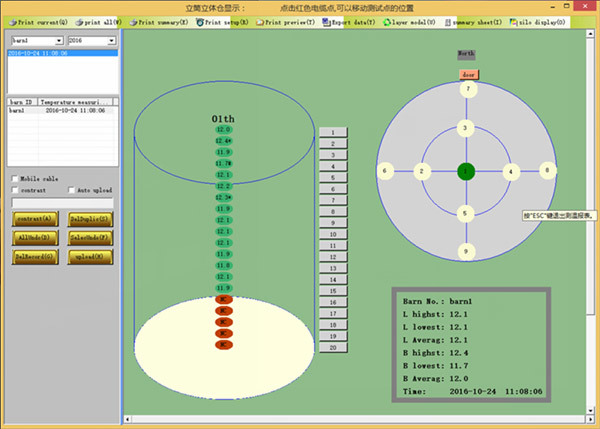The width and height of the screenshot is (600, 429).
Task: Open summary sheet(I) from toolbar
Action: (x=473, y=22)
